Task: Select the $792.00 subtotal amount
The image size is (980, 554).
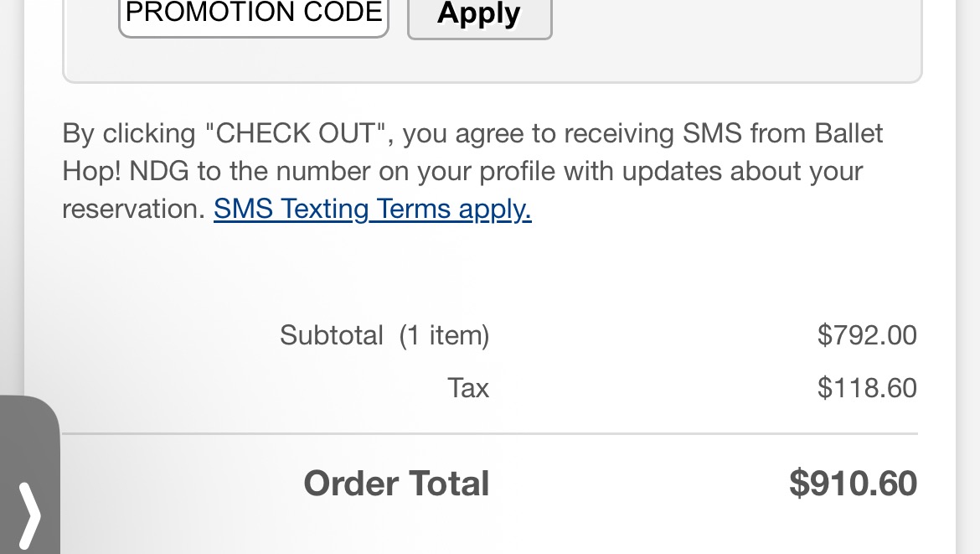Action: 867,335
